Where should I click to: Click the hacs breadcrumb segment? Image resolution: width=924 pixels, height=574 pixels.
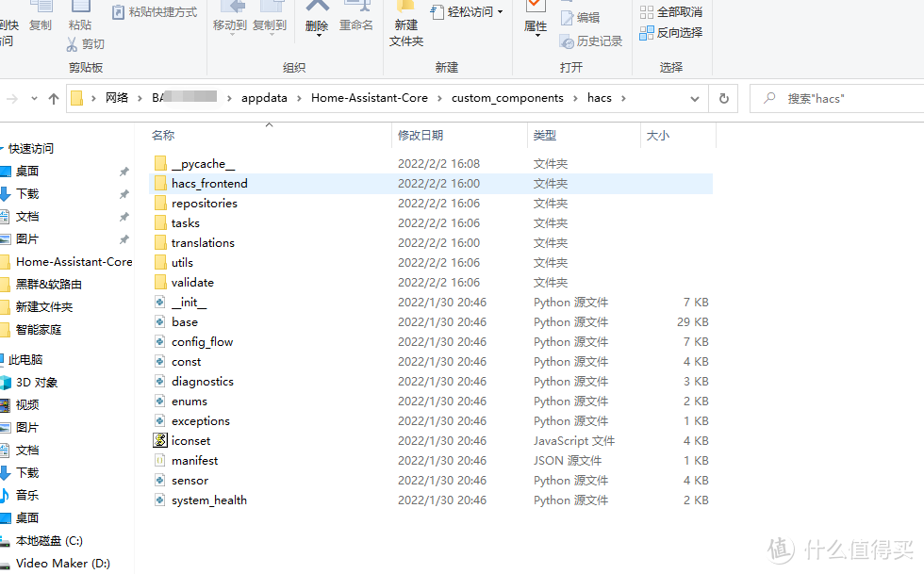[600, 98]
